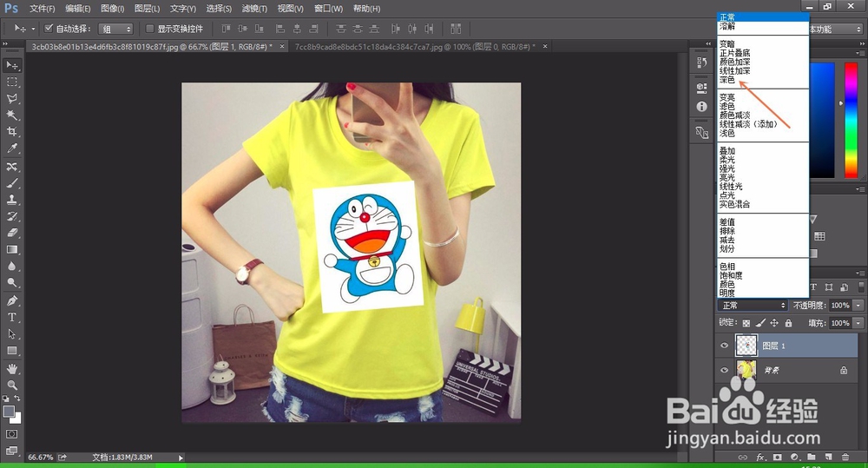This screenshot has width=868, height=468.
Task: Open the 不透明度 slider dropdown arrow
Action: coord(858,305)
